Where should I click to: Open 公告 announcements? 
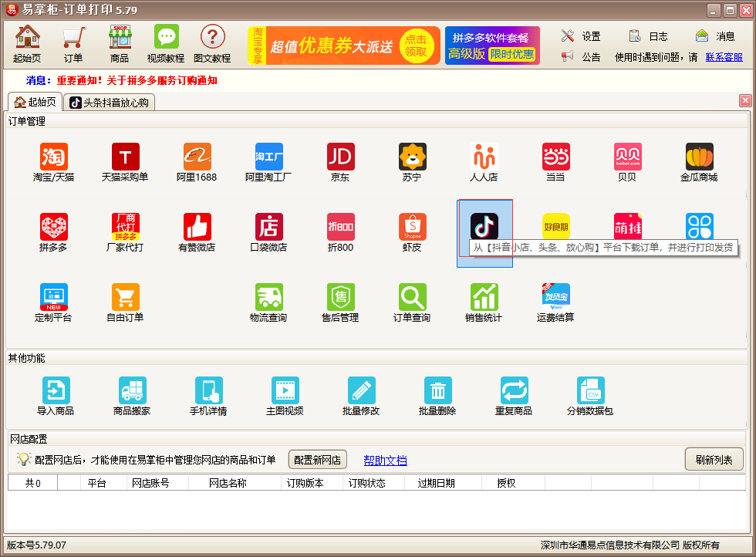tap(581, 57)
